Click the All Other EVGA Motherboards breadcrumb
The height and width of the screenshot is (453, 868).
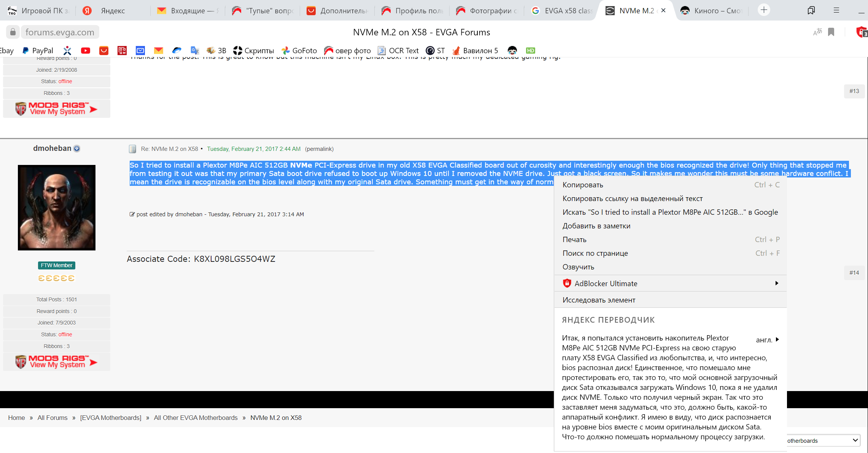(196, 418)
